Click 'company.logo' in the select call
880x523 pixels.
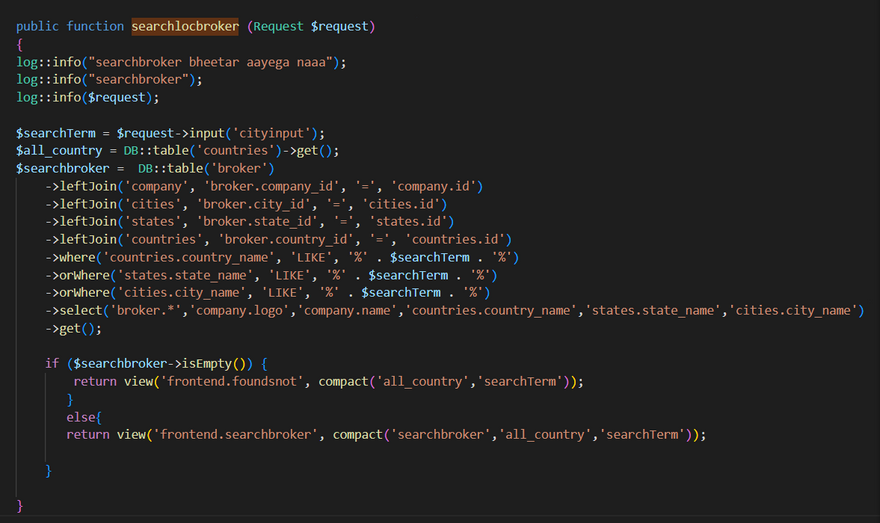coord(239,311)
